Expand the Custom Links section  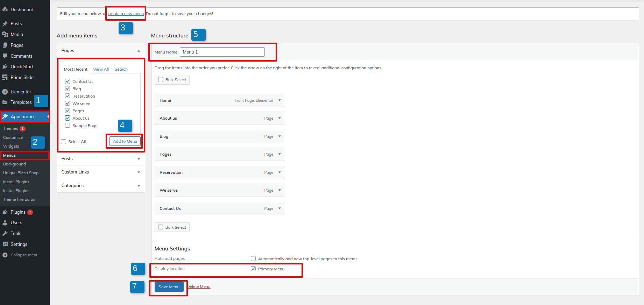click(x=139, y=172)
